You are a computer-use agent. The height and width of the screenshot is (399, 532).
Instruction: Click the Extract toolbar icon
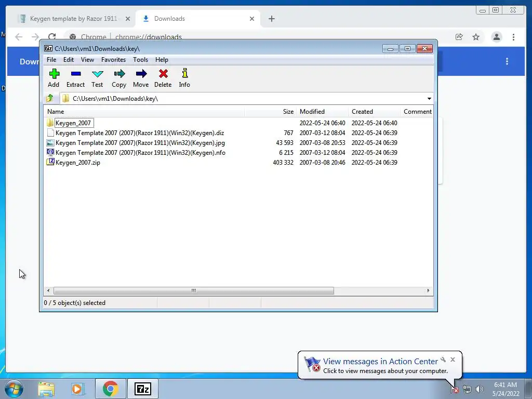coord(76,74)
